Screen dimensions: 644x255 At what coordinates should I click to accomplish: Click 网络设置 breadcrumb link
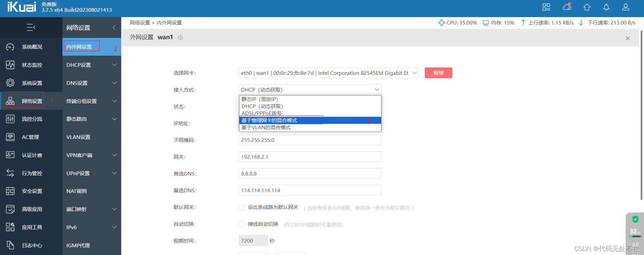(x=140, y=23)
